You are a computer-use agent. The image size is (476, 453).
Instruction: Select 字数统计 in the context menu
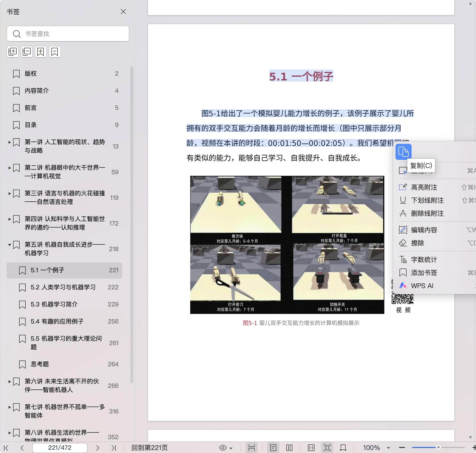(424, 260)
